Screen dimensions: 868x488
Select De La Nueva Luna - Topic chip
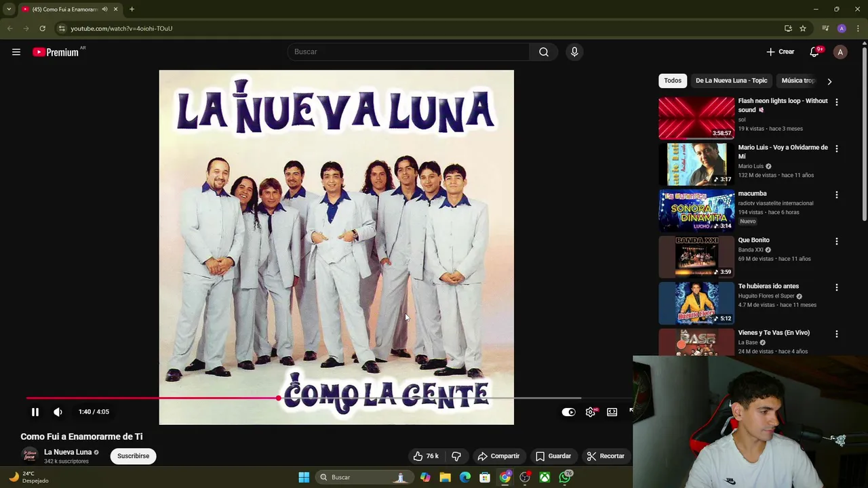(731, 81)
